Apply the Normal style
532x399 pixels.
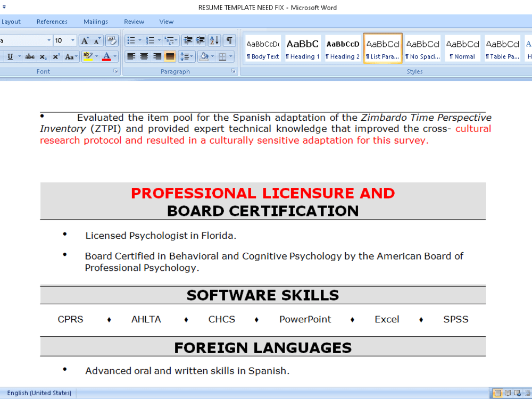pos(462,48)
